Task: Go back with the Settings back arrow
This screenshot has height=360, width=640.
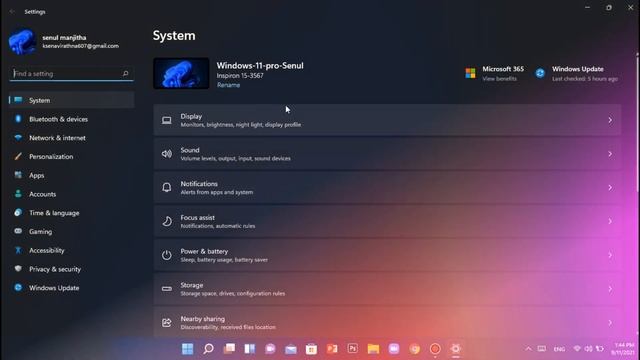Action: point(12,12)
